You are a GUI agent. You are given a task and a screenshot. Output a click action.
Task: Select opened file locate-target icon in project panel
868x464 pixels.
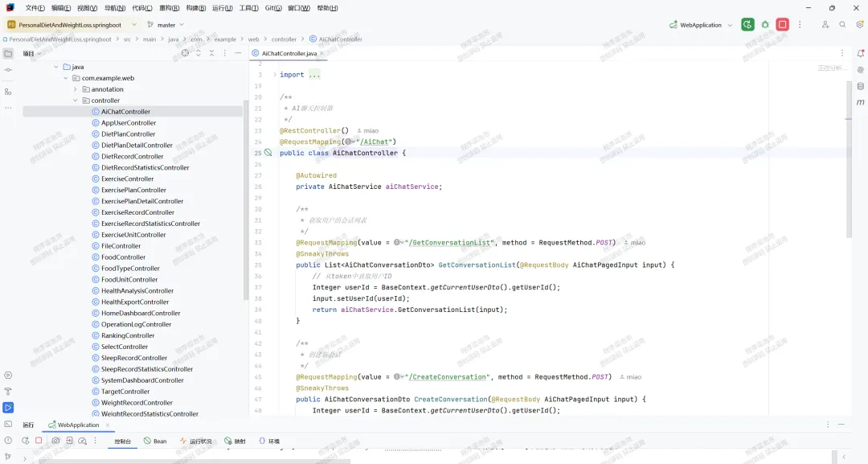(185, 53)
